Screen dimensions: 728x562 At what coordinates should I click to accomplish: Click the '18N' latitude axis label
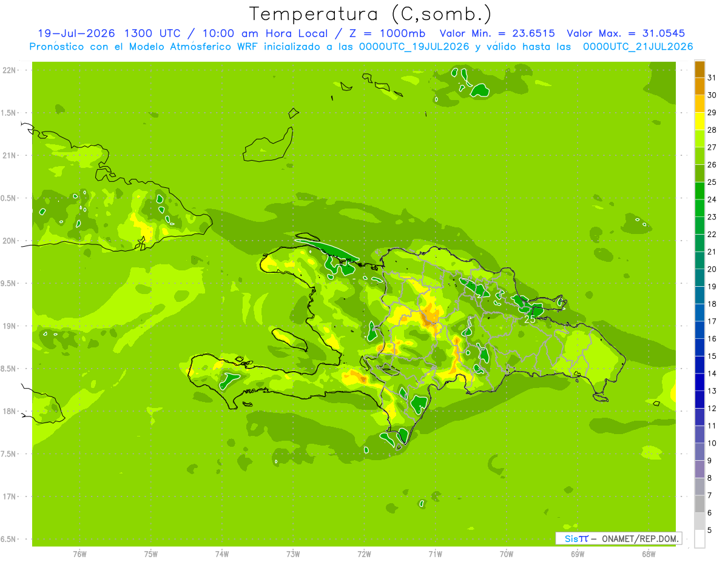click(x=10, y=411)
